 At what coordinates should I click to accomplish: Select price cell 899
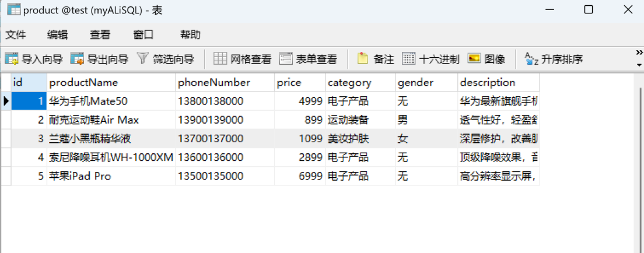tap(300, 120)
